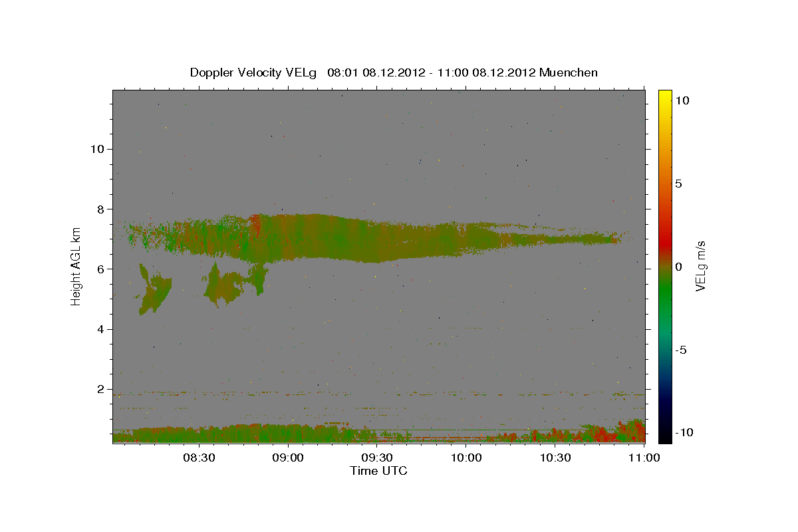Screen dimensions: 798x532
Task: Click the 09:00 time tick label
Action: (x=288, y=458)
